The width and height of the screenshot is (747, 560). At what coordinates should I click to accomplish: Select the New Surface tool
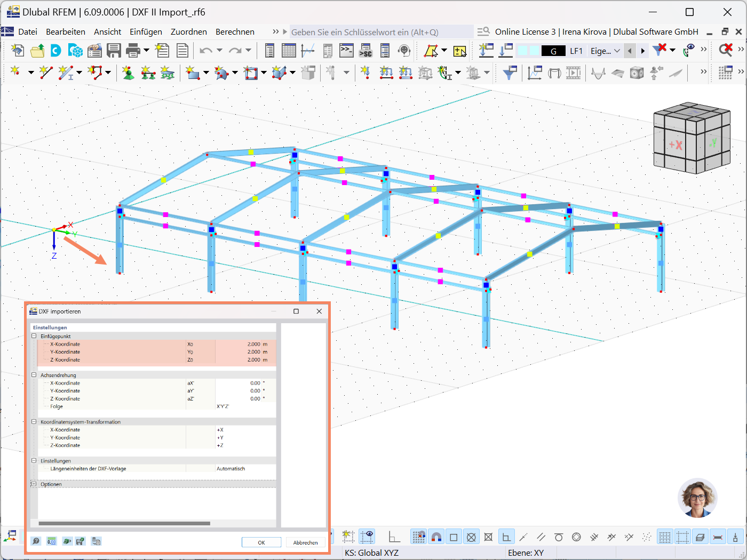192,73
